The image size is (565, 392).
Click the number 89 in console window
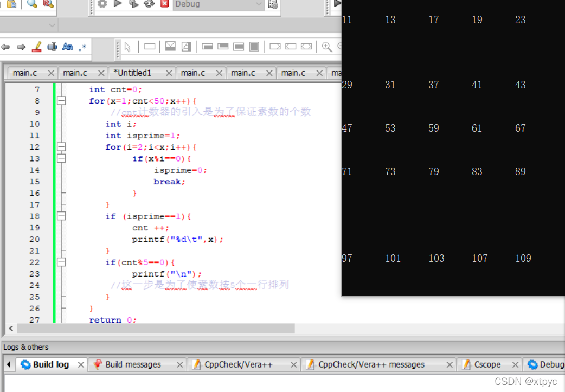pyautogui.click(x=521, y=171)
